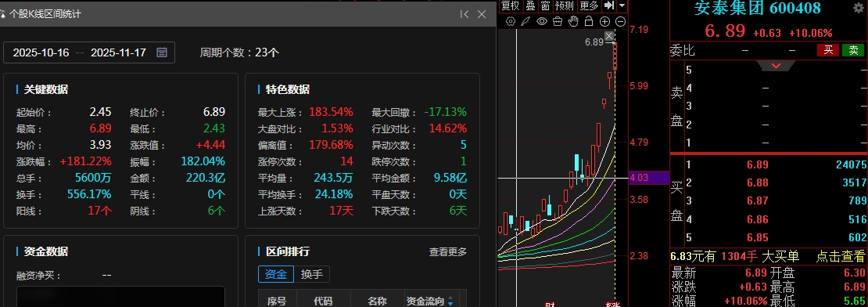The height and width of the screenshot is (307, 868).
Task: Click the 窗 window toolbar button
Action: [545, 5]
